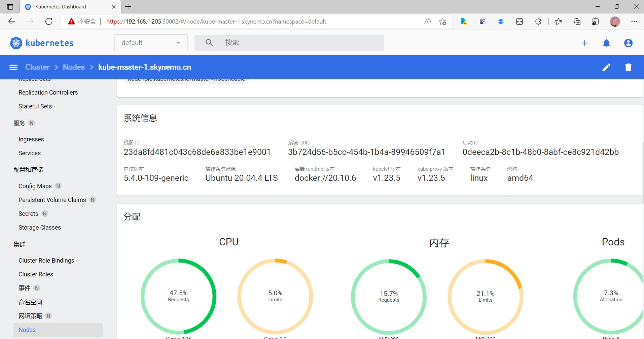Open notifications bell icon
The image size is (644, 339).
(607, 43)
